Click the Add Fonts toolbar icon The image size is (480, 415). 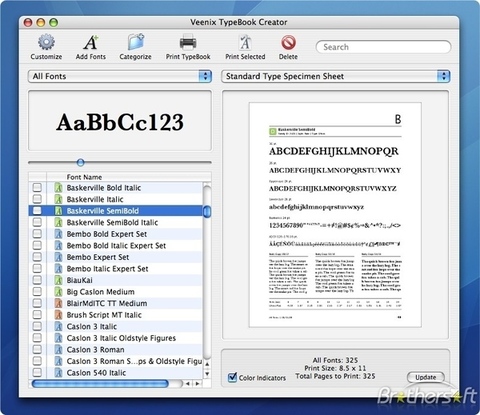(x=91, y=42)
